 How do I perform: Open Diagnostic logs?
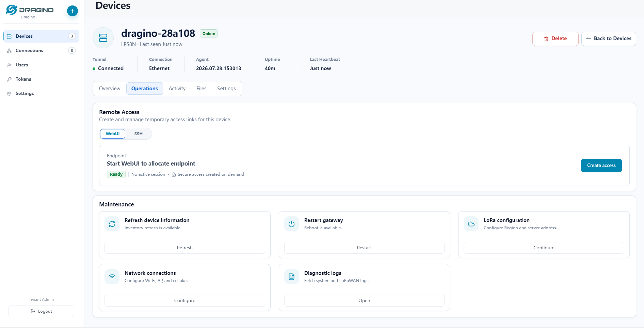pyautogui.click(x=364, y=300)
